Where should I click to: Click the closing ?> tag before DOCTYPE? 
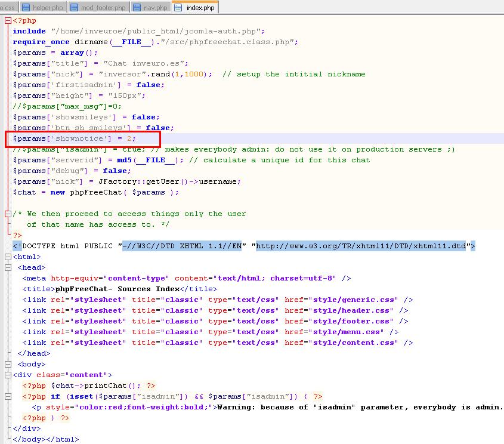pyautogui.click(x=17, y=235)
